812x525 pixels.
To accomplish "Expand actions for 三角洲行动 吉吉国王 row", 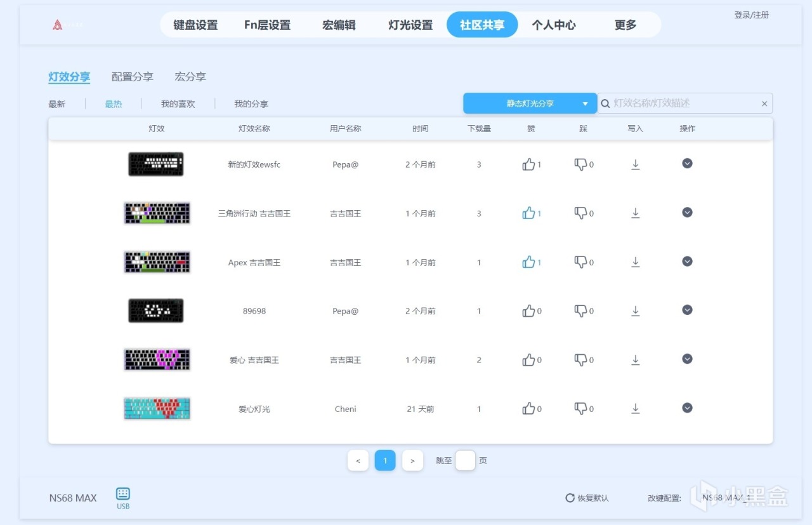I will (687, 212).
